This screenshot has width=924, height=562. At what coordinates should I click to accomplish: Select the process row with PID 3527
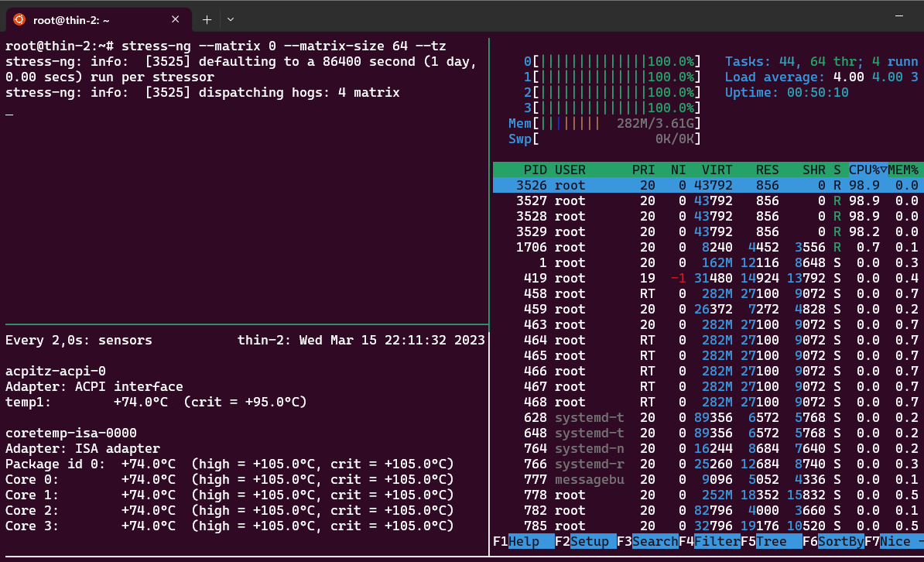point(708,200)
